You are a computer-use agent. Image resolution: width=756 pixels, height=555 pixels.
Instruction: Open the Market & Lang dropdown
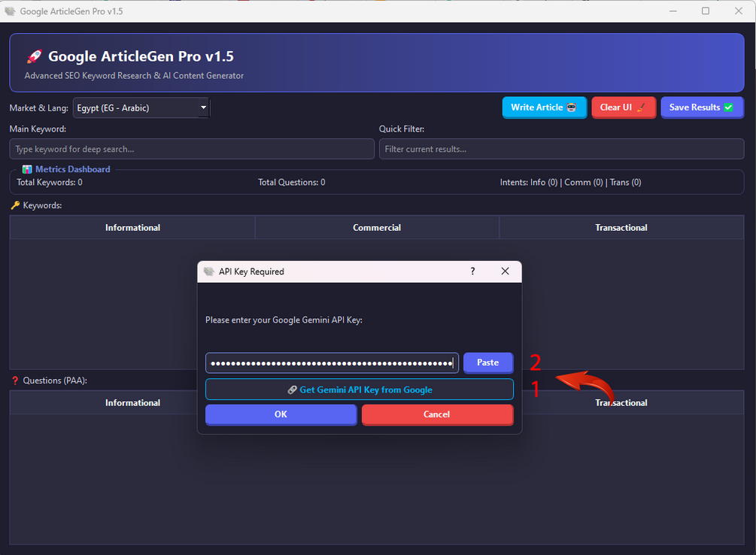point(141,108)
